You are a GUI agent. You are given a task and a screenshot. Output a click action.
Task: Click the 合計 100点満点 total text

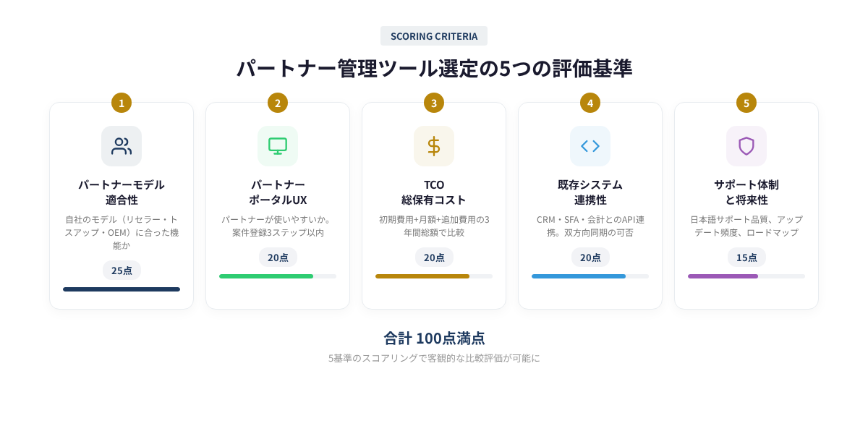(x=434, y=338)
